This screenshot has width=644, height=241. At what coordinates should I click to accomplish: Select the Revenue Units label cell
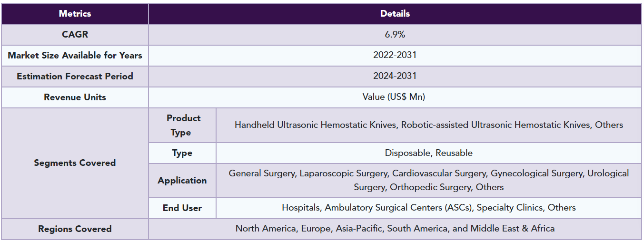[x=75, y=97]
